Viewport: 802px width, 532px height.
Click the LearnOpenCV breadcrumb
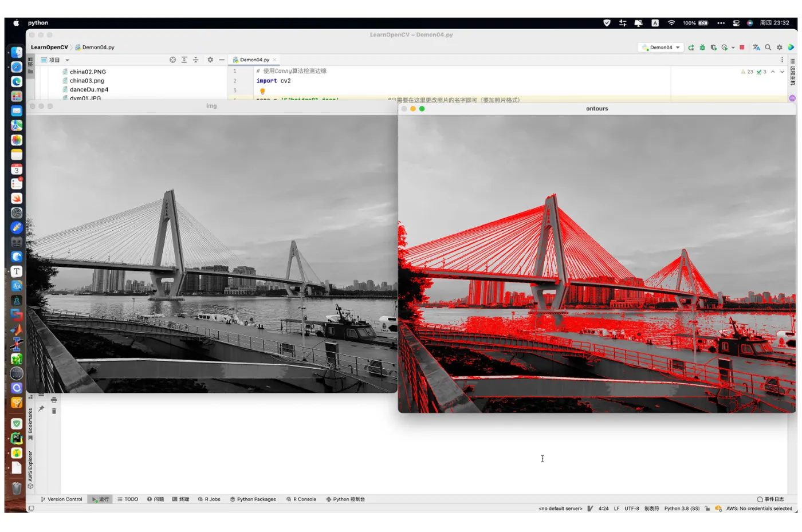[49, 48]
